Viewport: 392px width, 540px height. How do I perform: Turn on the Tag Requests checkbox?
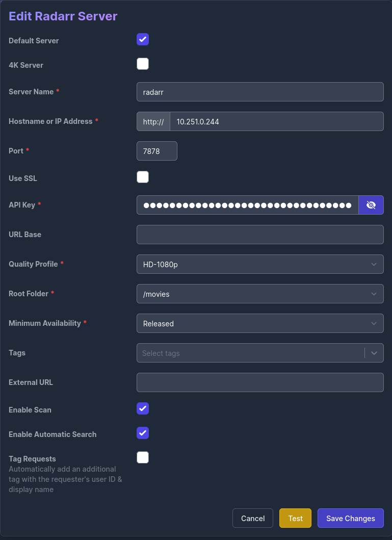143,457
